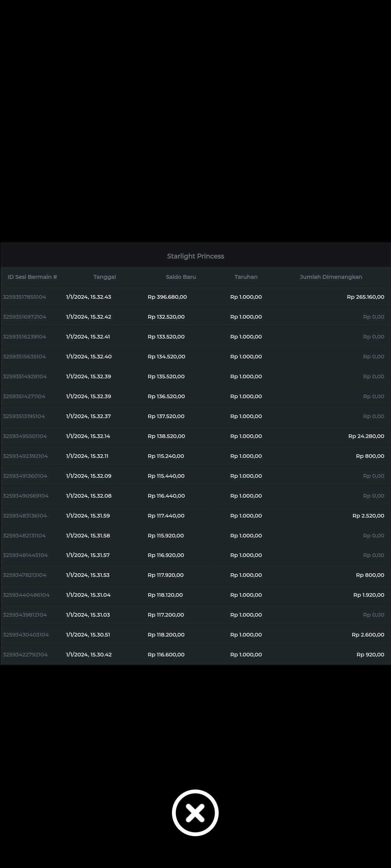The image size is (391, 868).
Task: Select the row dated 1/1/2024, 15.30.42
Action: (x=89, y=655)
